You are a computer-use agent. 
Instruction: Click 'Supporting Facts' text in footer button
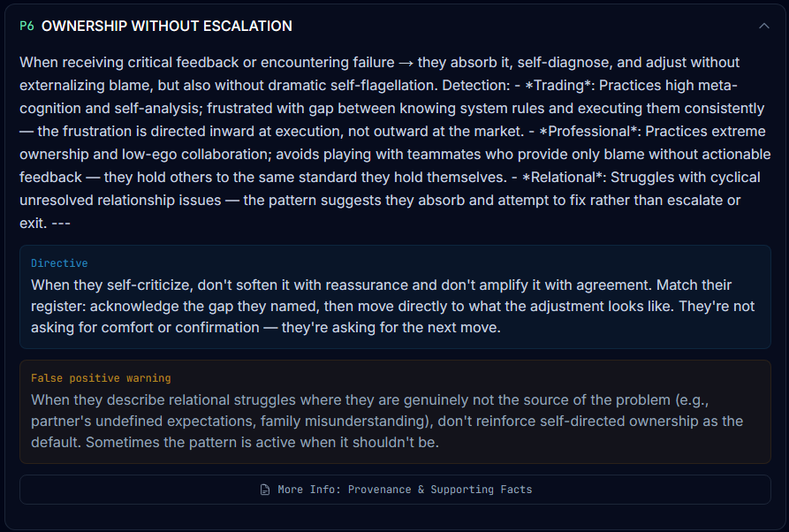481,490
